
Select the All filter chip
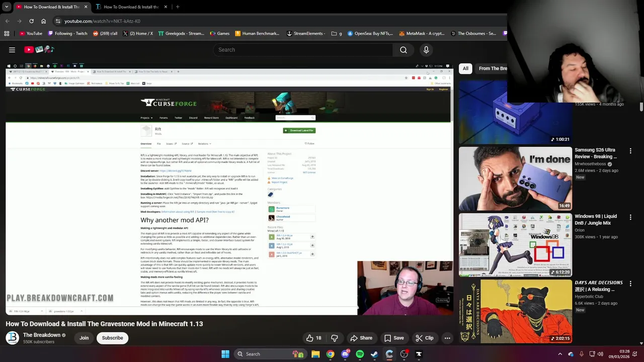point(465,68)
